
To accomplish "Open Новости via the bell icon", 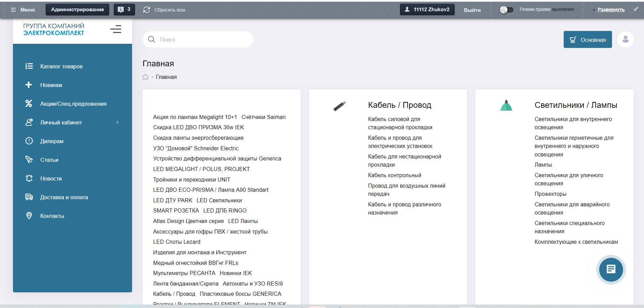I will click(29, 178).
